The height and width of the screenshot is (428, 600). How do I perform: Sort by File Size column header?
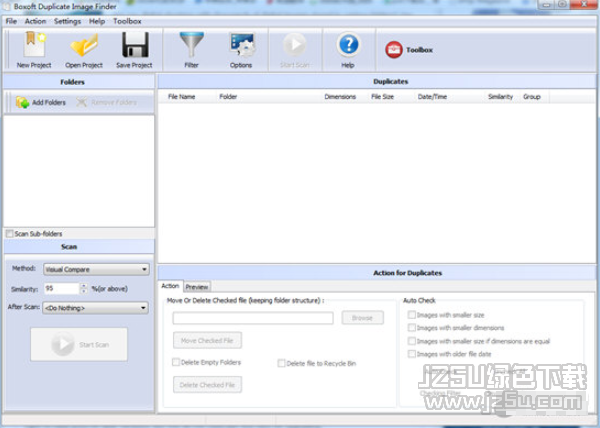point(382,96)
